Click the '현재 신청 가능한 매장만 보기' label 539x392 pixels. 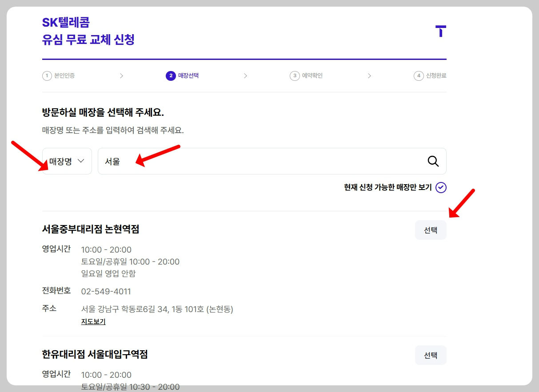click(x=388, y=187)
